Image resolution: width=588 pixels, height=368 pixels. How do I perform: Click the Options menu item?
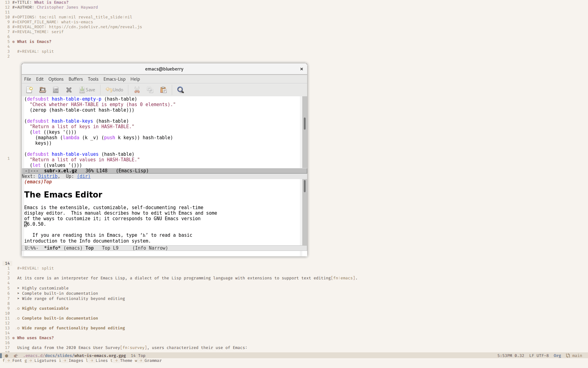(x=55, y=79)
